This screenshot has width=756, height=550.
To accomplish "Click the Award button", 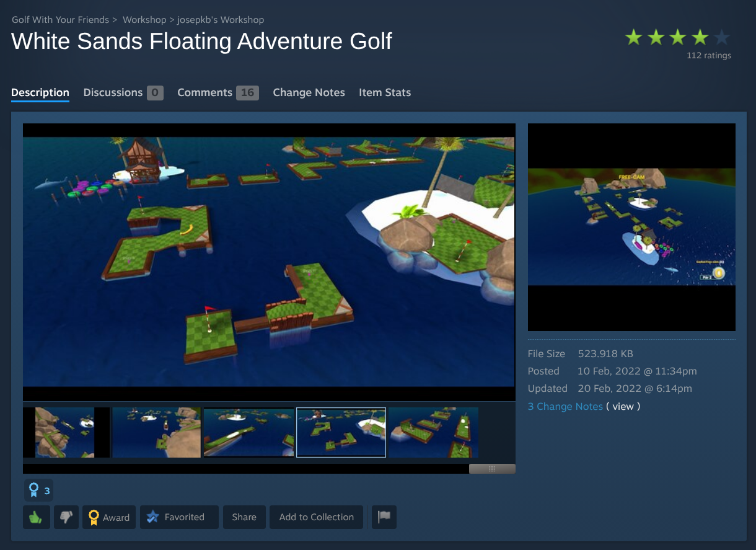I will pos(109,517).
